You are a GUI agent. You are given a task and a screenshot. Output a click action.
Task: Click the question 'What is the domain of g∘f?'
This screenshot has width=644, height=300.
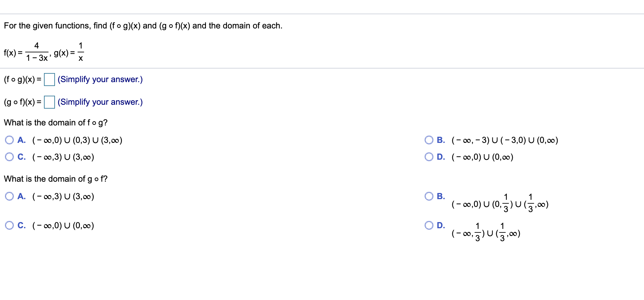[56, 179]
